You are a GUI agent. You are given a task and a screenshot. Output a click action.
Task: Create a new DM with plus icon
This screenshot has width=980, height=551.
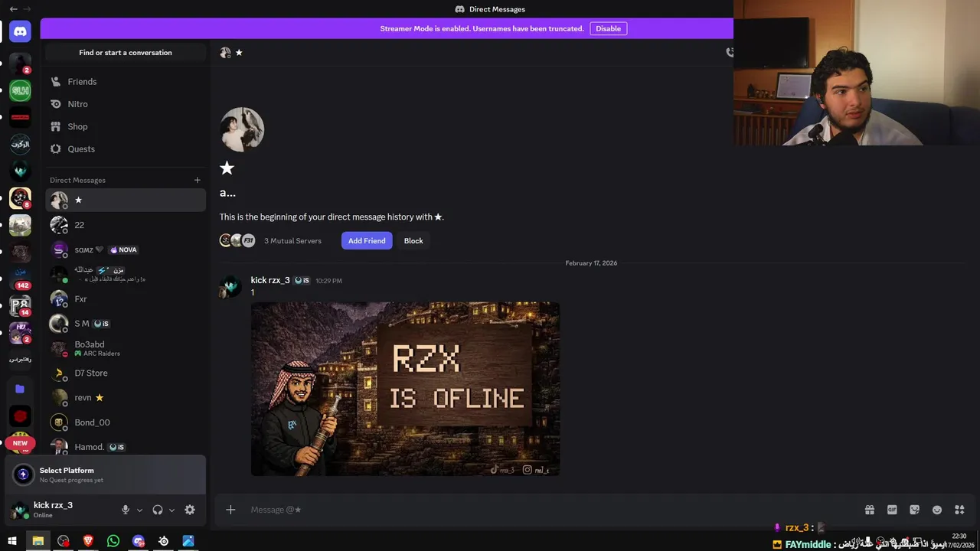coord(197,180)
